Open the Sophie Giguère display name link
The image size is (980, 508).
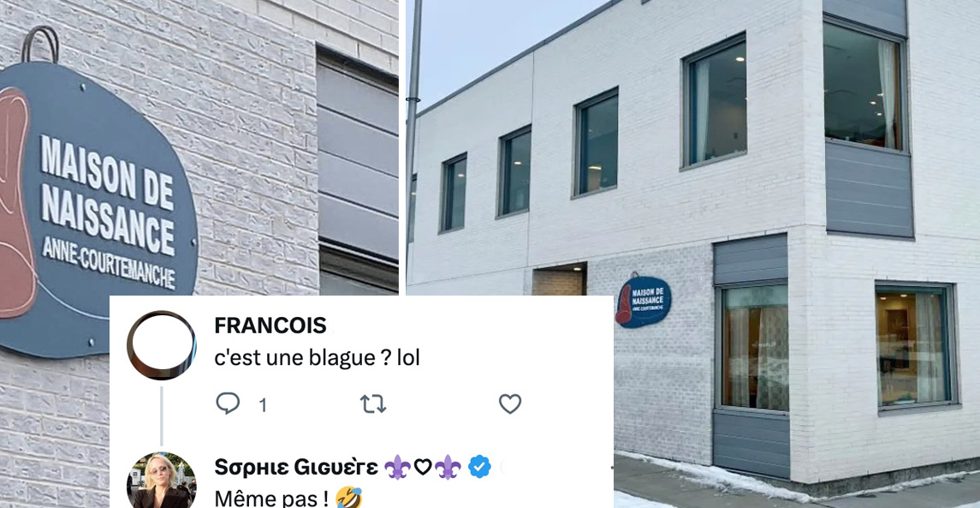pyautogui.click(x=295, y=467)
